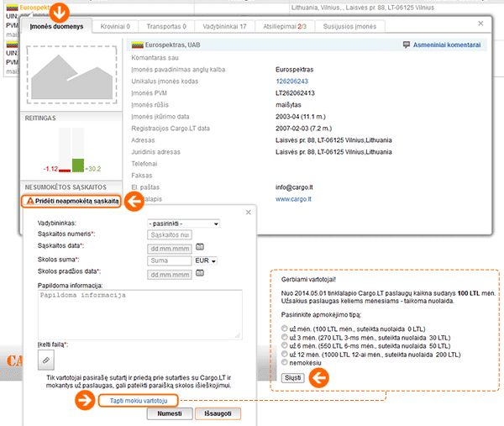Select the už 6 mėn. 550 LTL option
Screen dimensions: 504x426
pos(285,345)
